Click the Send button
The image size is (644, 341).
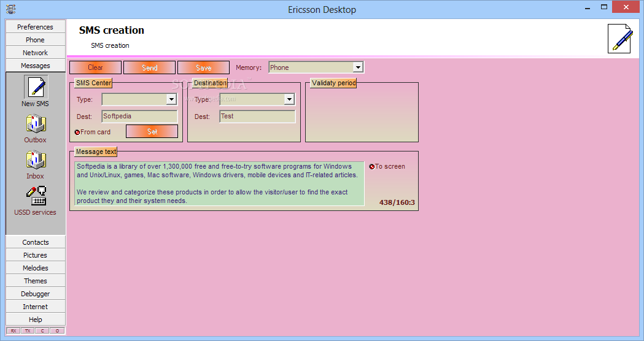(x=150, y=67)
